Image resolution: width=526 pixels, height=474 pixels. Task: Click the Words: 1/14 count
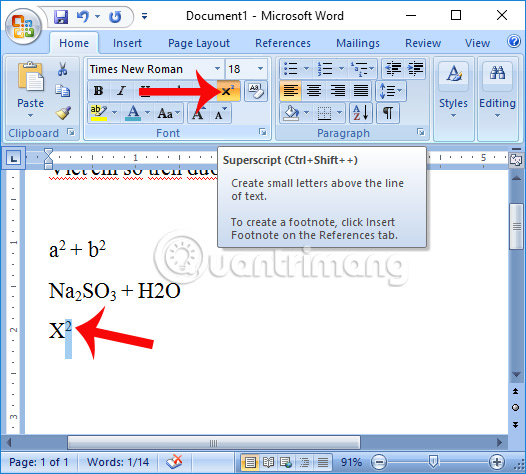pos(118,462)
